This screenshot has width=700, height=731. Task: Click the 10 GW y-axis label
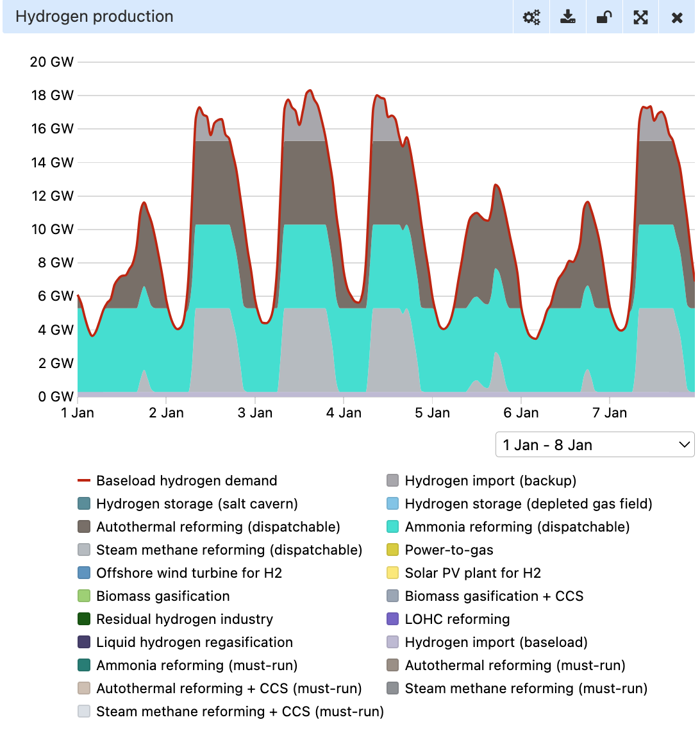(52, 229)
